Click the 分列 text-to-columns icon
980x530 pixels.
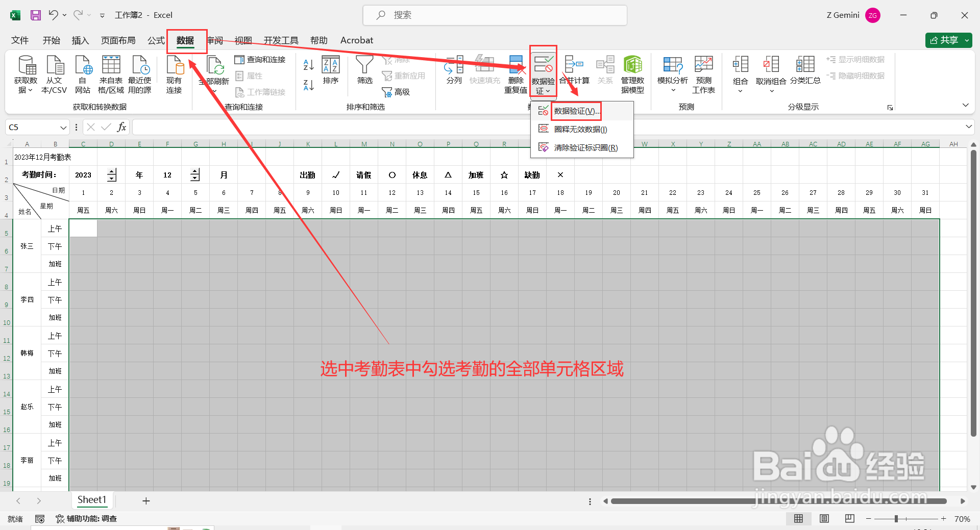coord(452,71)
